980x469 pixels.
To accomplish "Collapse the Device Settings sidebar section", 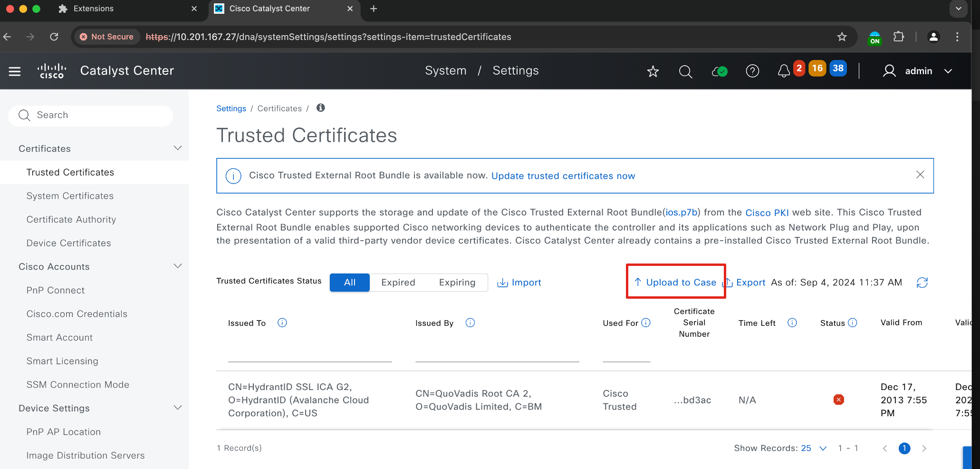I will (x=178, y=408).
